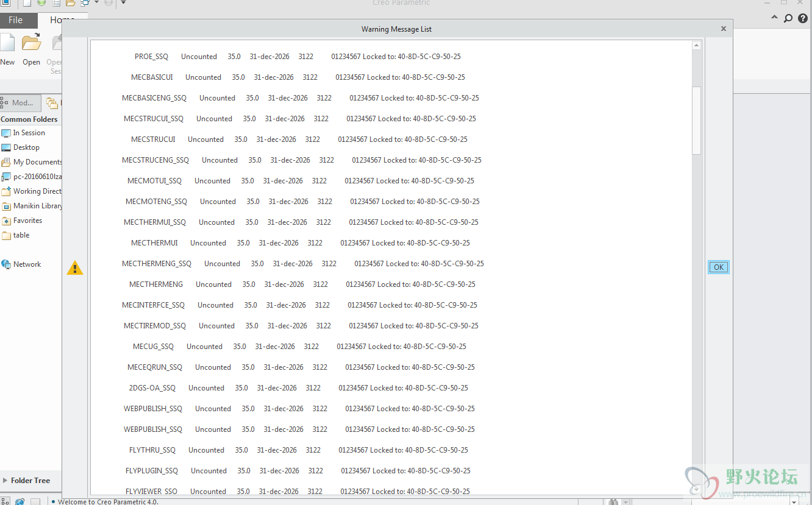The height and width of the screenshot is (505, 812).
Task: Click the message list vertical scrollbar thumb
Action: pyautogui.click(x=696, y=120)
